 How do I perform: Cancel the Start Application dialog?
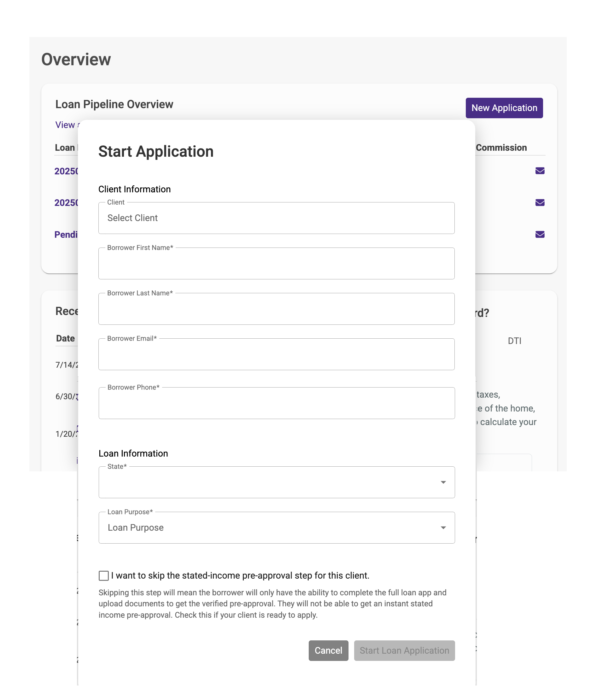328,650
